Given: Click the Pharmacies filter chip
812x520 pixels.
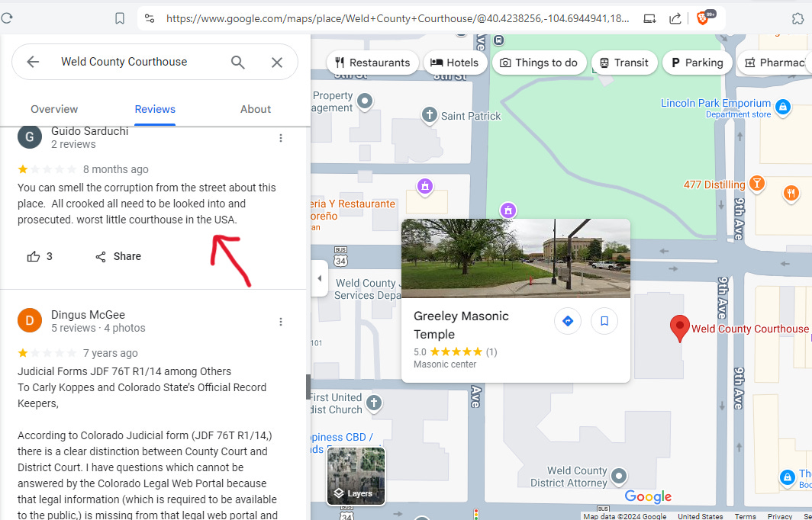Looking at the screenshot, I should (774, 63).
